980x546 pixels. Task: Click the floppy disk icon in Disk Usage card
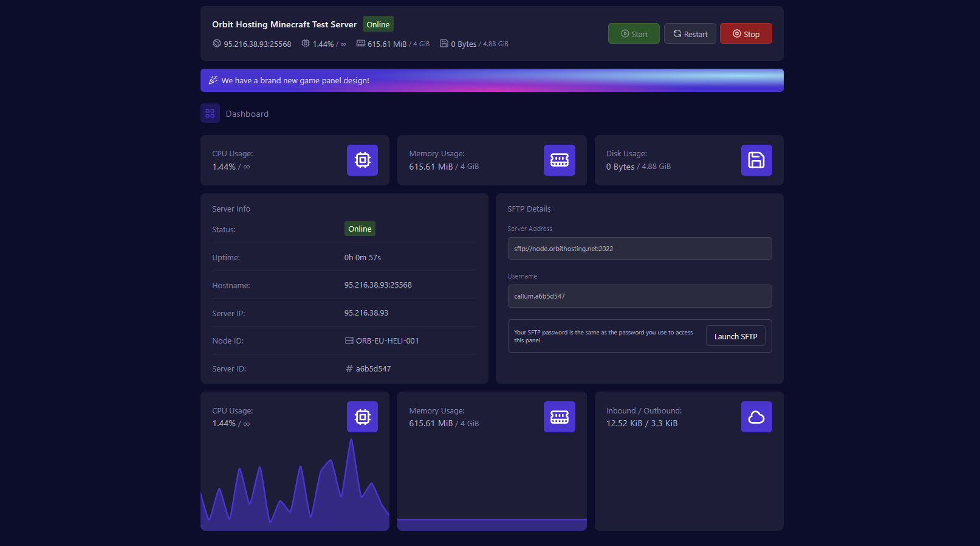tap(756, 160)
